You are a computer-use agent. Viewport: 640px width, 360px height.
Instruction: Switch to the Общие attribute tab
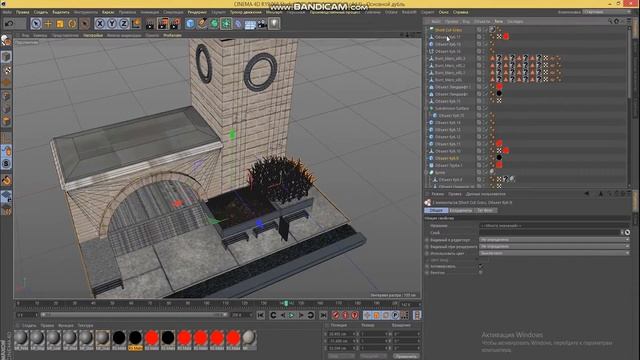pos(436,210)
